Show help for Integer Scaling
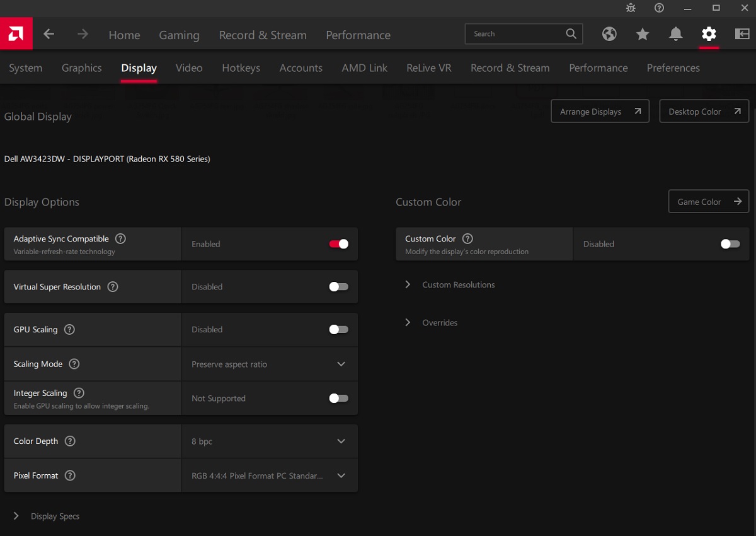Viewport: 756px width, 536px height. coord(79,393)
